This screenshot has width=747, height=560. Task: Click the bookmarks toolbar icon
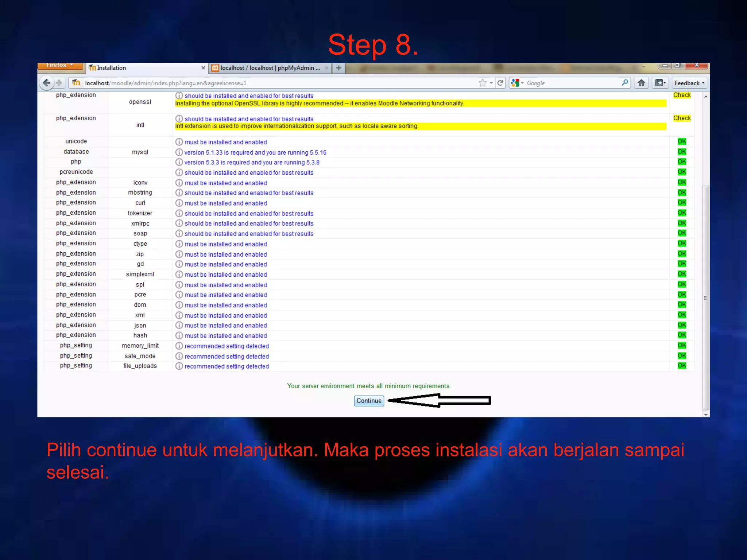[x=660, y=83]
